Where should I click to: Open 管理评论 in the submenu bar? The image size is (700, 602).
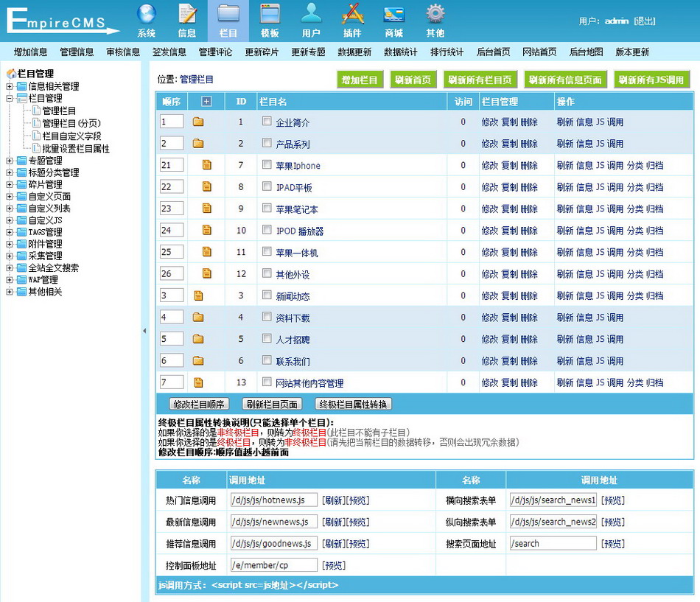(216, 52)
